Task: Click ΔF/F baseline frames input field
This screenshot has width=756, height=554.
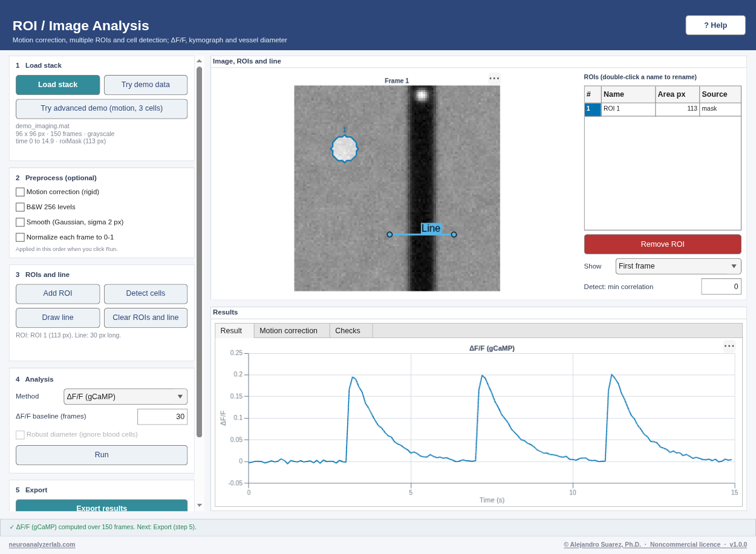Action: (162, 417)
